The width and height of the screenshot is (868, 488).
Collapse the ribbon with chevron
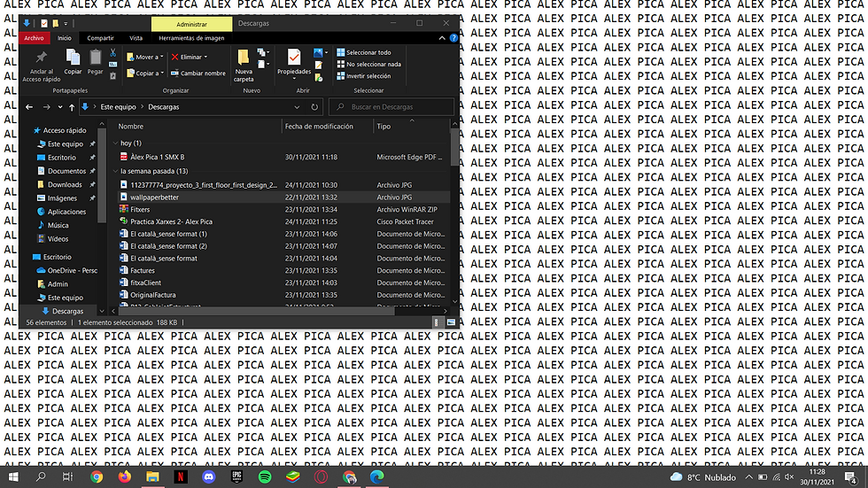pyautogui.click(x=442, y=38)
